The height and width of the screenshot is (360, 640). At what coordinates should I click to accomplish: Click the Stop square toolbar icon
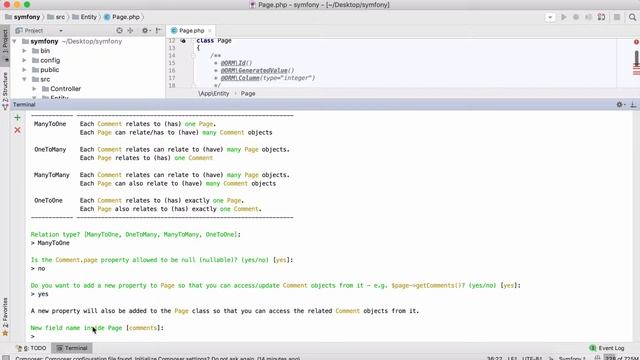click(x=617, y=17)
